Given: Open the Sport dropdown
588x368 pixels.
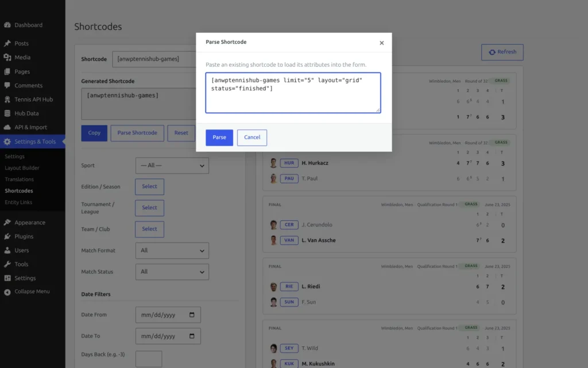Looking at the screenshot, I should click(x=172, y=166).
